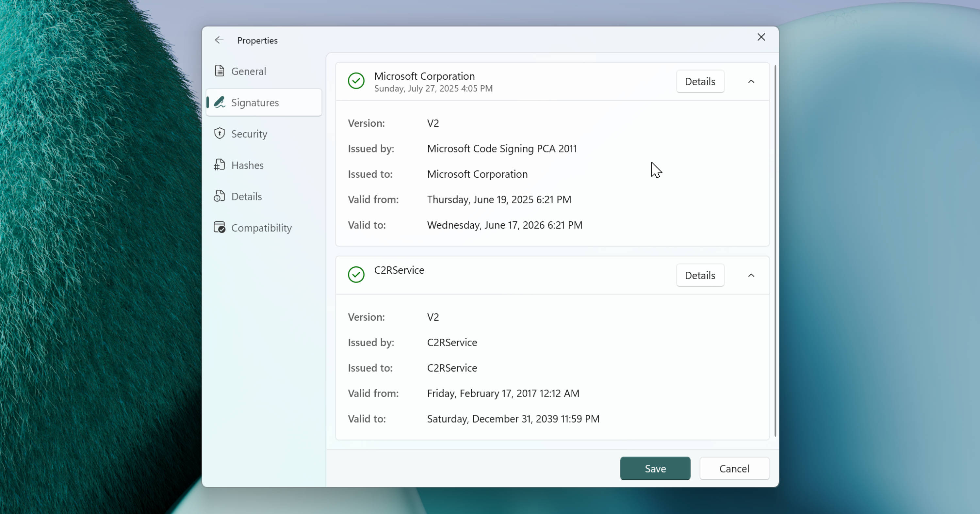Go to the Compatibility tab
980x514 pixels.
coord(261,228)
